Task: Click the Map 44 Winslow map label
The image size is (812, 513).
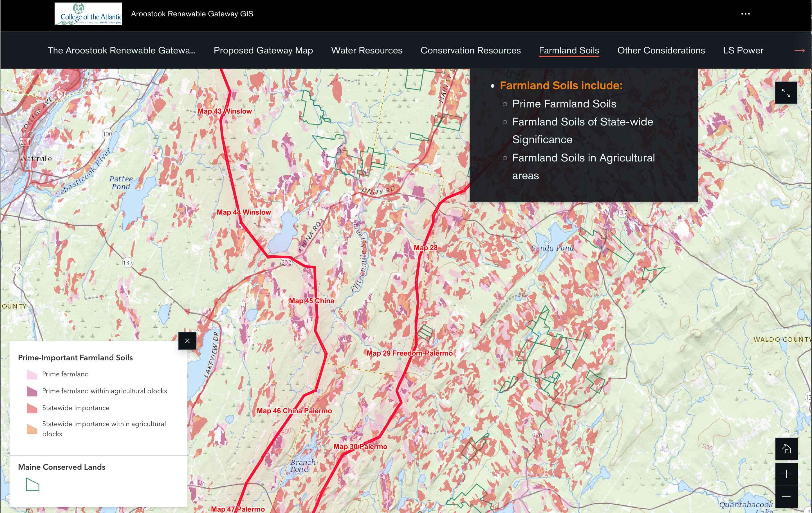Action: coord(244,212)
